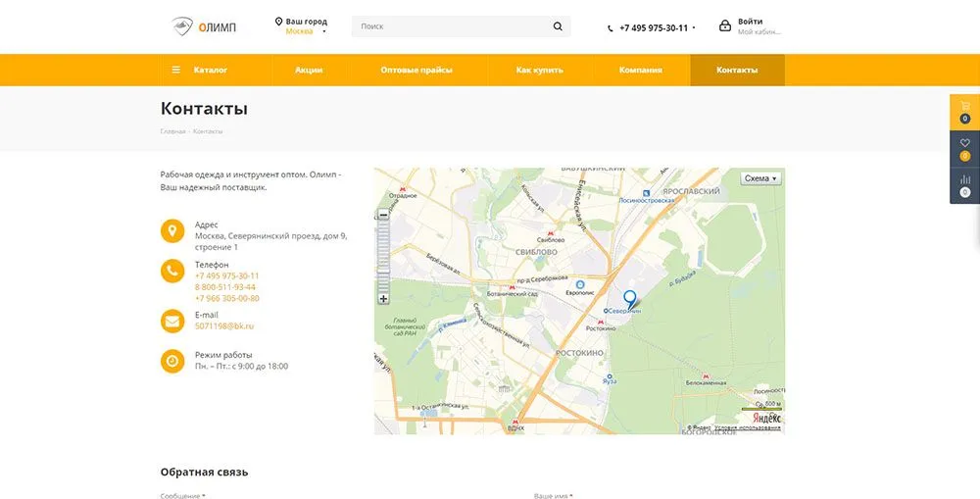Screen dimensions: 980x499
Task: Click the map zoom level slider
Action: [383, 255]
